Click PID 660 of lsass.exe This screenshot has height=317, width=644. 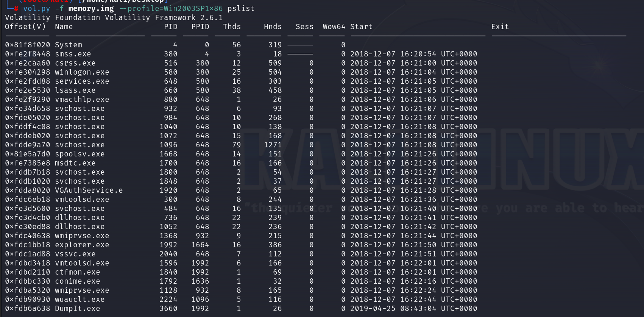click(171, 90)
